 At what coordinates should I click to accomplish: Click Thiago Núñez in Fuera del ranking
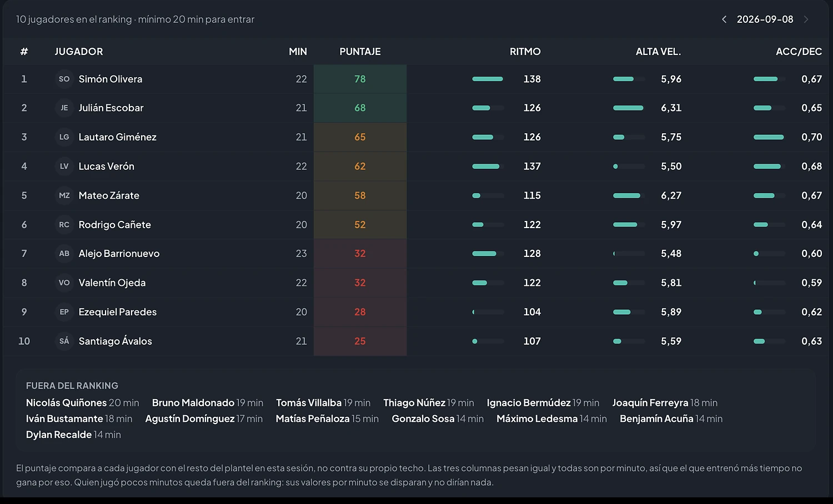tap(414, 403)
